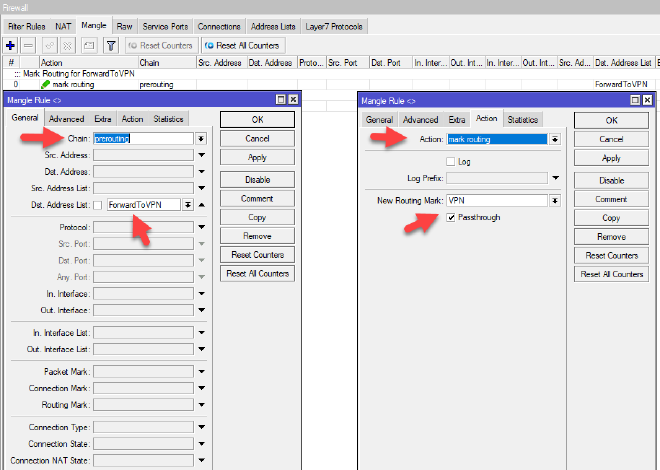660x470 pixels.
Task: Click the minus remove rule icon
Action: pyautogui.click(x=28, y=45)
